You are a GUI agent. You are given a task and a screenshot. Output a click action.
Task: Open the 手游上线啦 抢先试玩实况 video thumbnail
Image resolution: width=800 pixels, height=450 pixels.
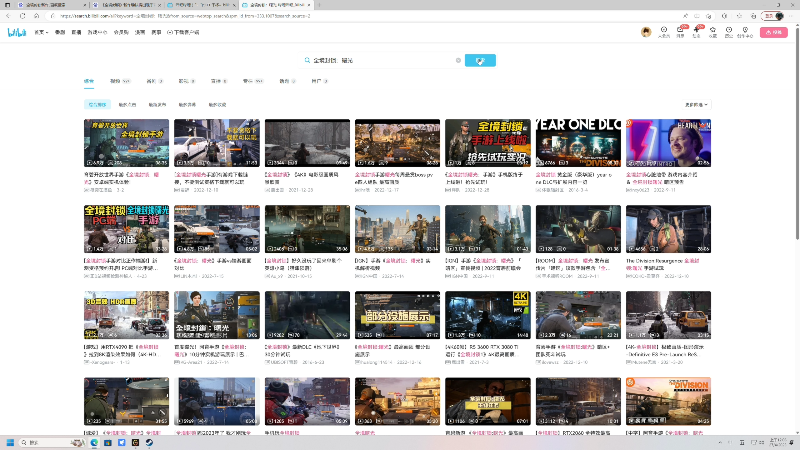click(488, 143)
